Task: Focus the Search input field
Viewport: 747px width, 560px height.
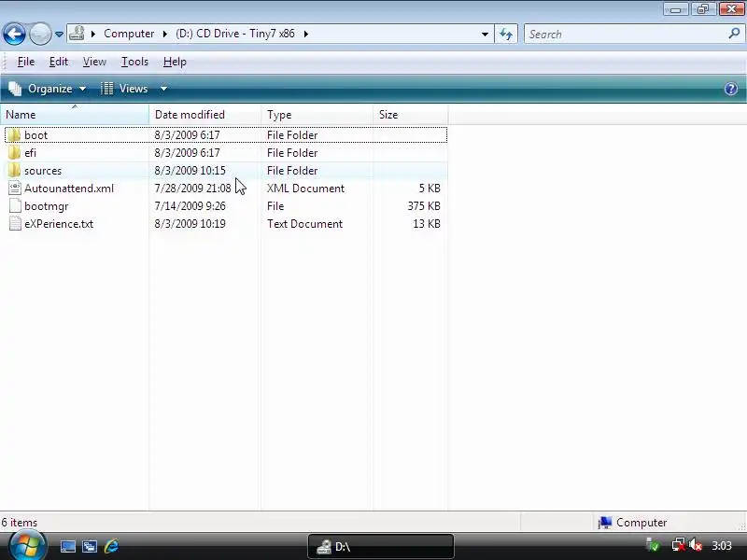Action: (627, 34)
